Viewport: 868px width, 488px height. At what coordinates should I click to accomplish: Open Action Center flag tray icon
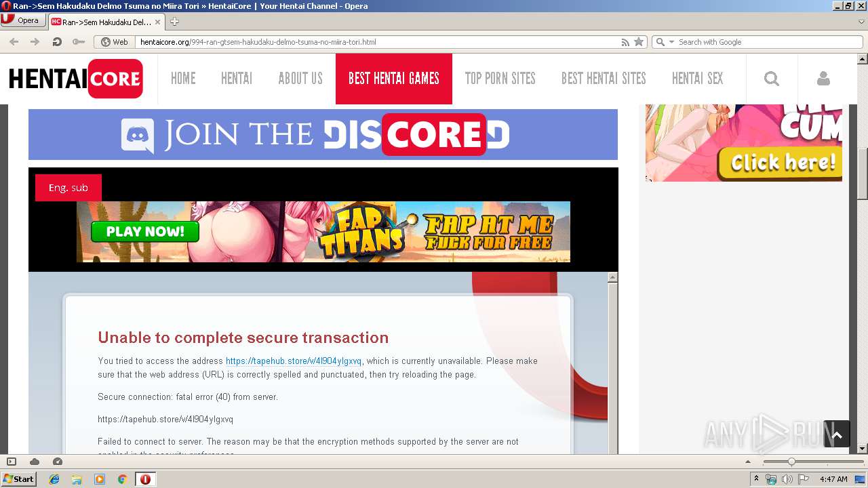coord(804,479)
